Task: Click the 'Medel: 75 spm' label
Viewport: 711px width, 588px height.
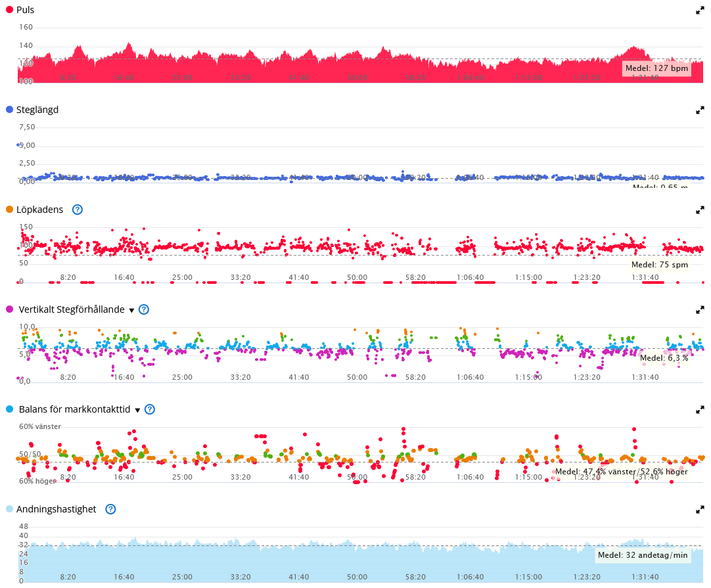Action: (660, 265)
